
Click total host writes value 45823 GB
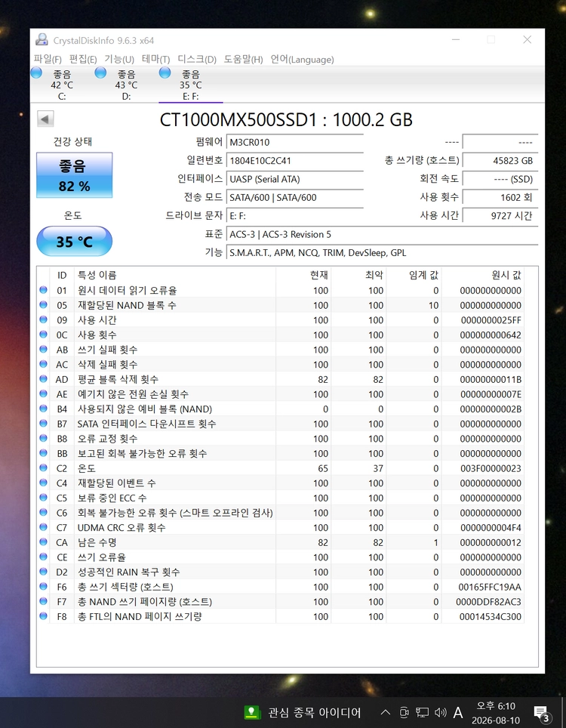click(x=500, y=161)
